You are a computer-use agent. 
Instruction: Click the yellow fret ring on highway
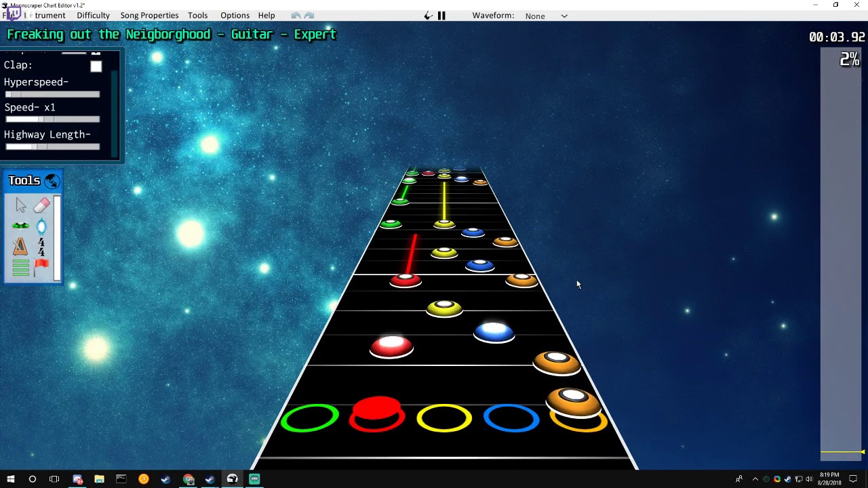pyautogui.click(x=444, y=418)
